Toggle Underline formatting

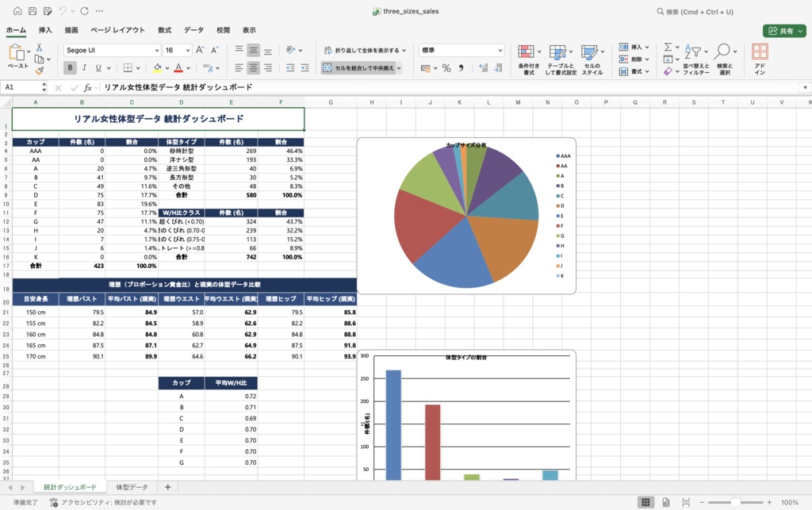pos(98,68)
